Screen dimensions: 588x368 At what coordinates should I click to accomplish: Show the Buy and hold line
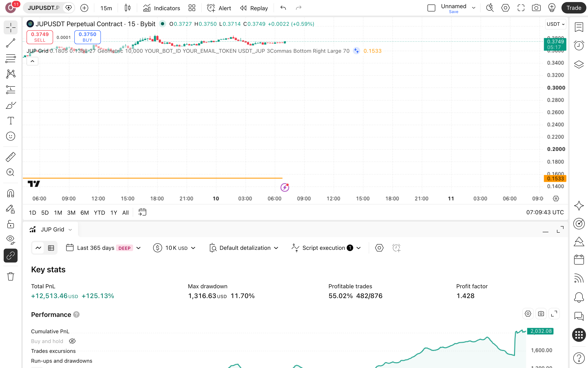click(x=72, y=341)
